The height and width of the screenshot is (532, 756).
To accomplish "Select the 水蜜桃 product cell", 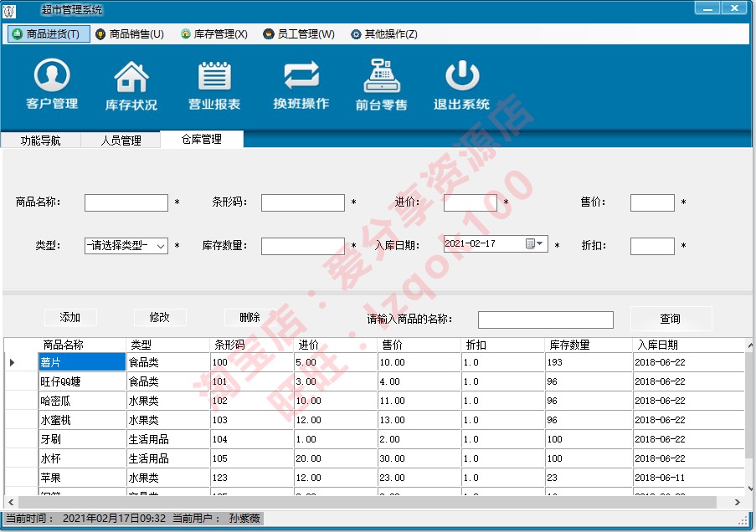I will coord(82,420).
